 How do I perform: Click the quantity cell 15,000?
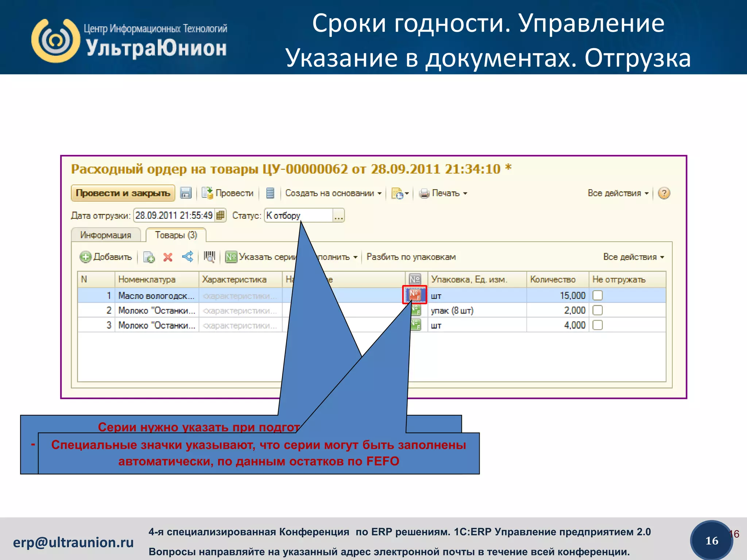558,295
